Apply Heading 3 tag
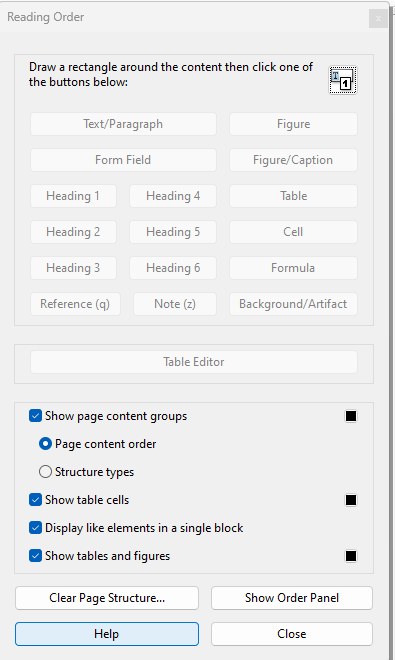The image size is (395, 660). [73, 268]
